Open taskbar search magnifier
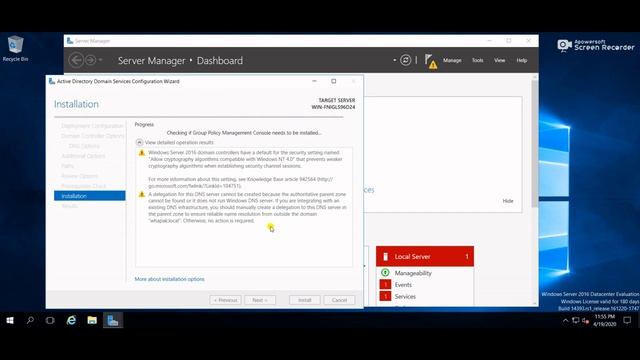640x360 pixels. (30, 320)
